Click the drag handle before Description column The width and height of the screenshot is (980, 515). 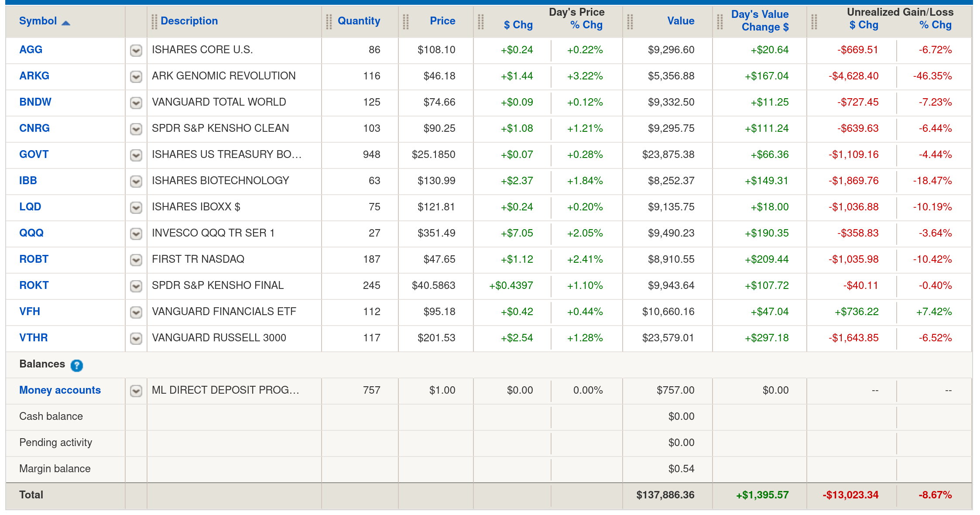(154, 21)
